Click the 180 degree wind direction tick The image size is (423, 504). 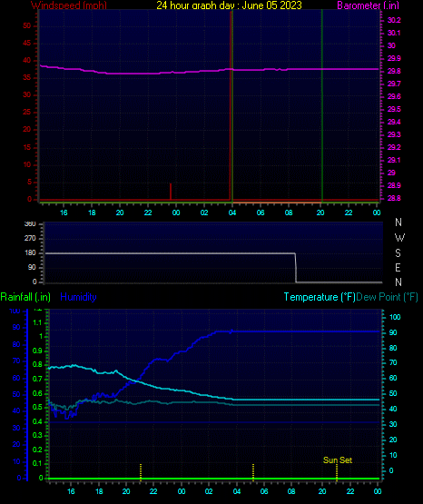31,253
